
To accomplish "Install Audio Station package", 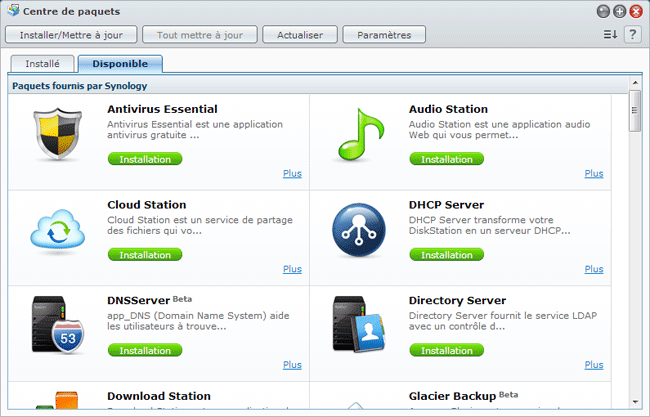I will tap(447, 159).
